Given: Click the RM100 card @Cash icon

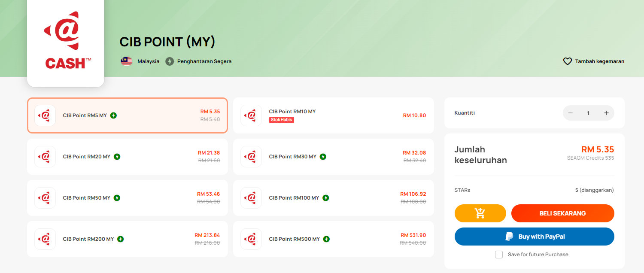Looking at the screenshot, I should coord(251,198).
